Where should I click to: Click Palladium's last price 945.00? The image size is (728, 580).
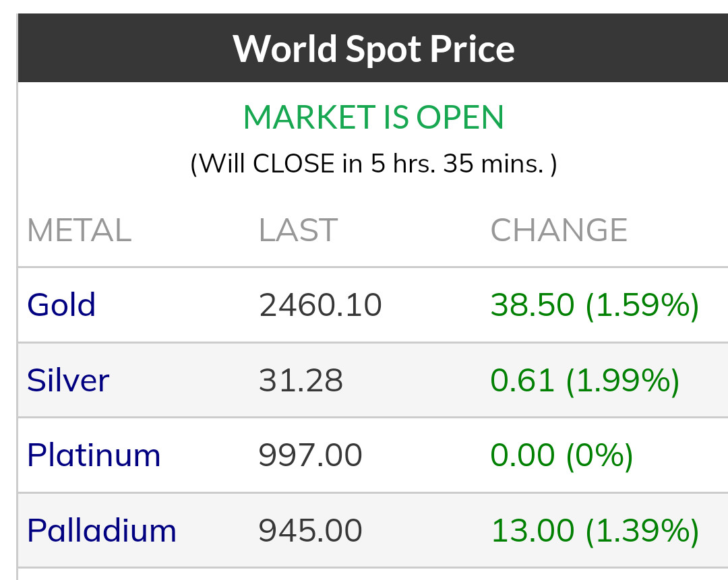click(310, 531)
